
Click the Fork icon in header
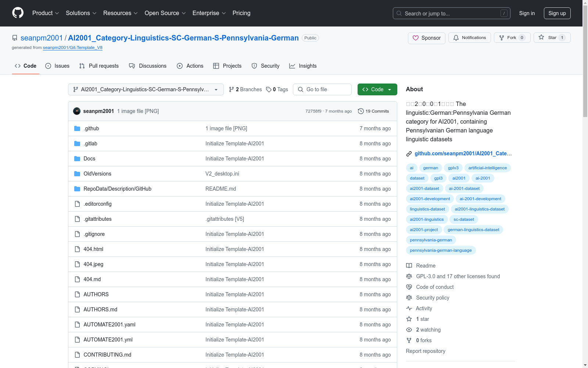(x=502, y=38)
